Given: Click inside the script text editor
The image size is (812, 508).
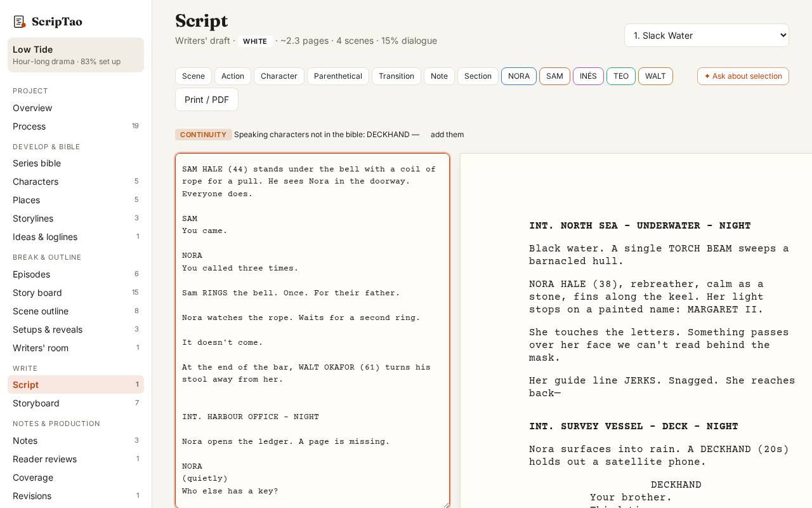Looking at the screenshot, I should (x=312, y=330).
